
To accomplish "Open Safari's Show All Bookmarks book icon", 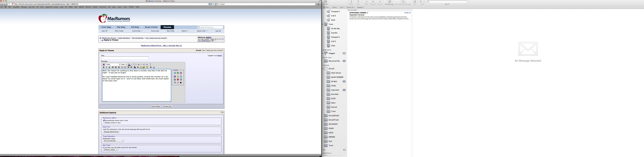I will pyautogui.click(x=2, y=7).
